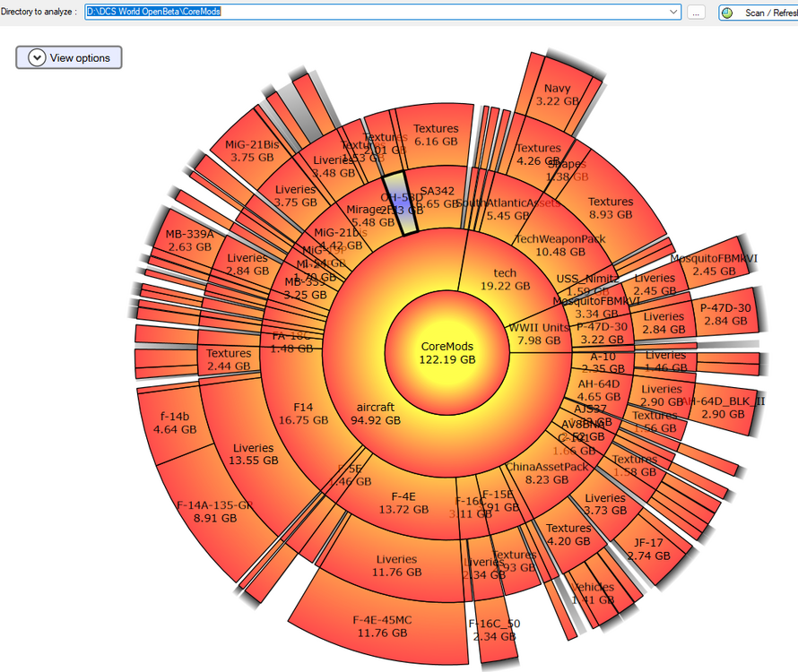Click the JF-17 2.74 GB segment
This screenshot has height=672, width=798.
tap(648, 548)
